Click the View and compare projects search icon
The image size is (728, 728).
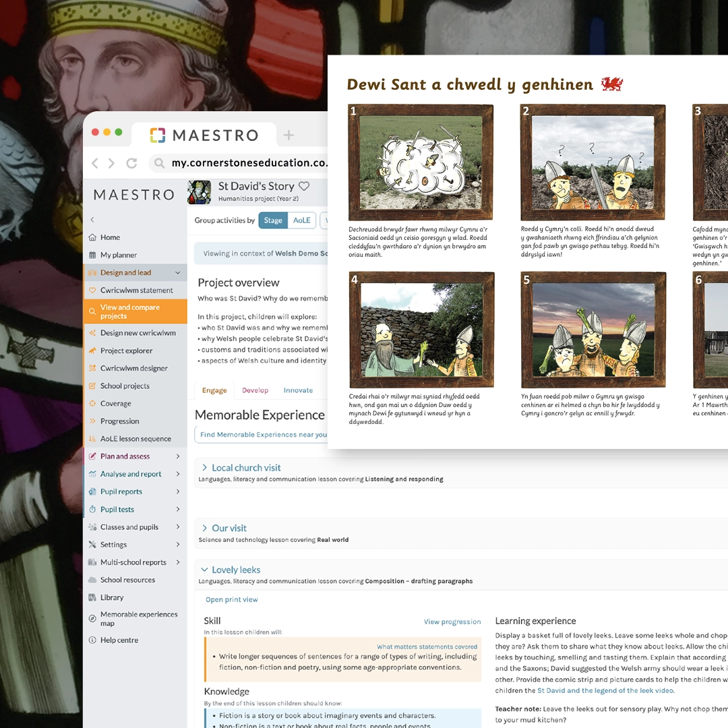point(92,311)
